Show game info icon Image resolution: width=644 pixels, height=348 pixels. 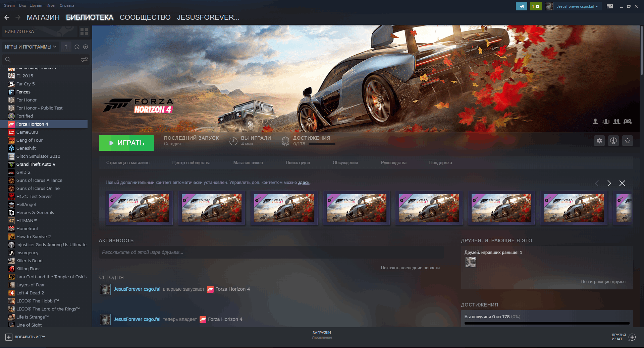(x=613, y=141)
